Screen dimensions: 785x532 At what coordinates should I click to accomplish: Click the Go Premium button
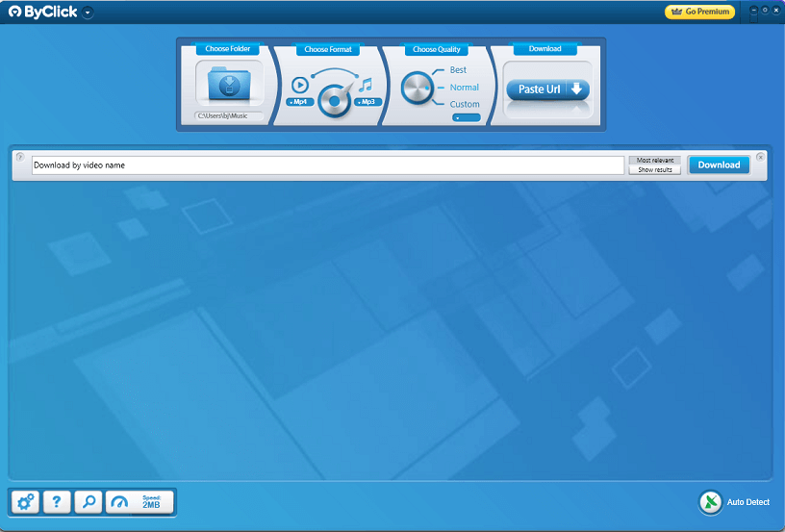tap(699, 12)
